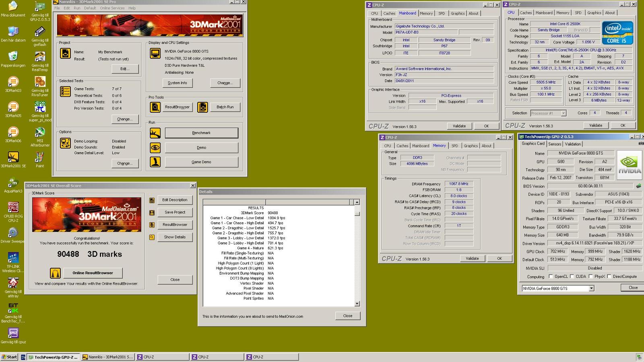Viewport: 644px width, 362px height.
Task: Click Validate in CPU-Z Memory window
Action: (x=472, y=259)
